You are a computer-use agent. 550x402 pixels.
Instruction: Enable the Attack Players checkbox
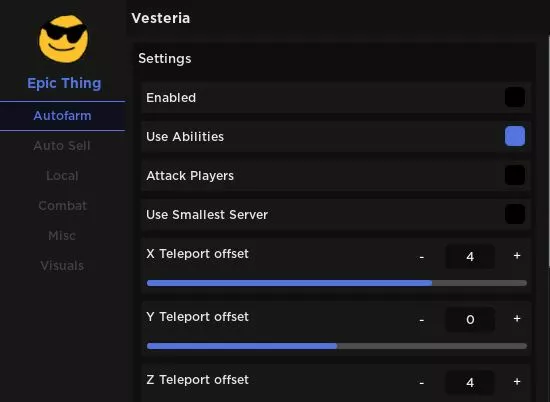tap(515, 175)
